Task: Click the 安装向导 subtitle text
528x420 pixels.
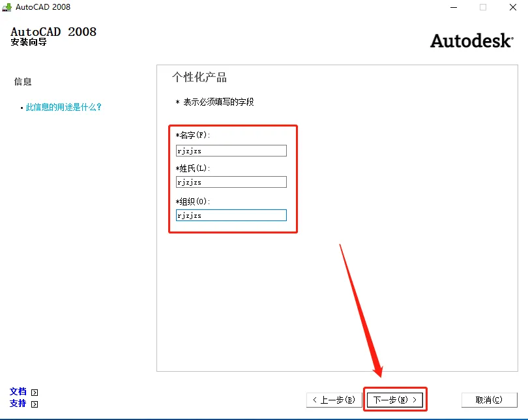Action: tap(29, 42)
